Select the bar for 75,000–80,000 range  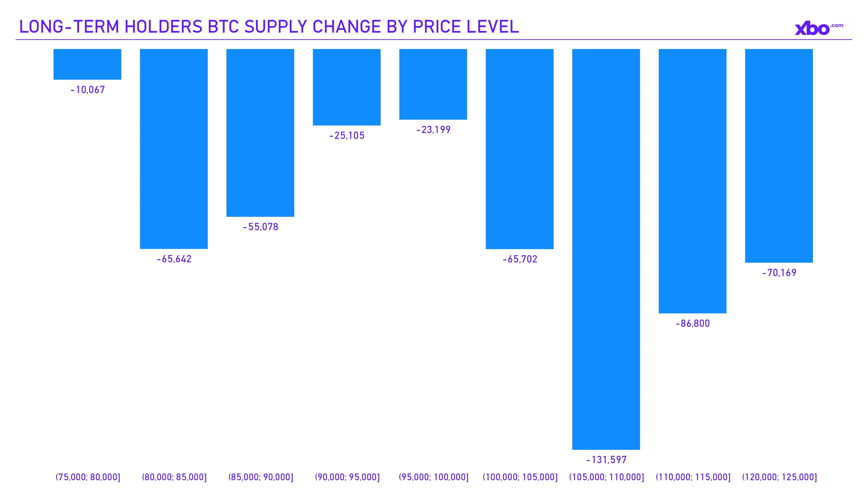click(87, 64)
